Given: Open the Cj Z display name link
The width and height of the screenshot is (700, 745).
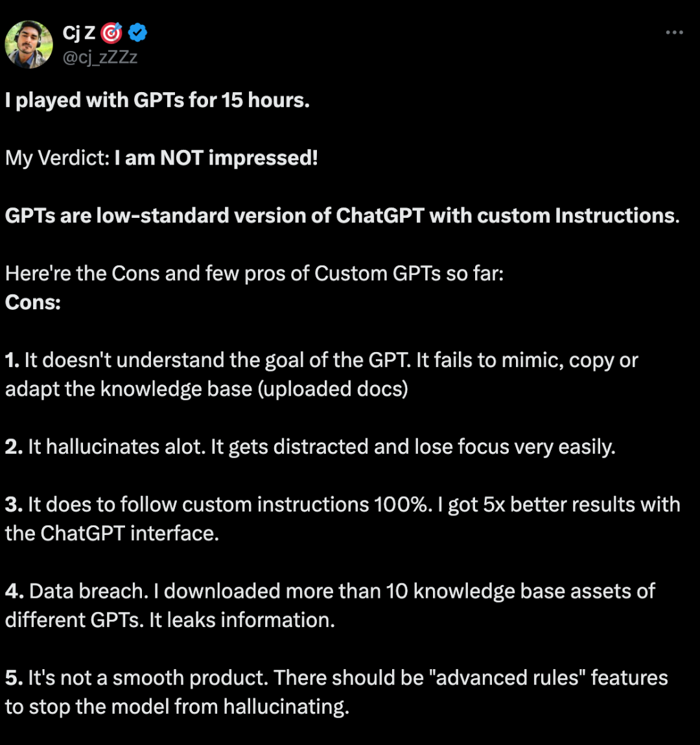Looking at the screenshot, I should pos(79,33).
